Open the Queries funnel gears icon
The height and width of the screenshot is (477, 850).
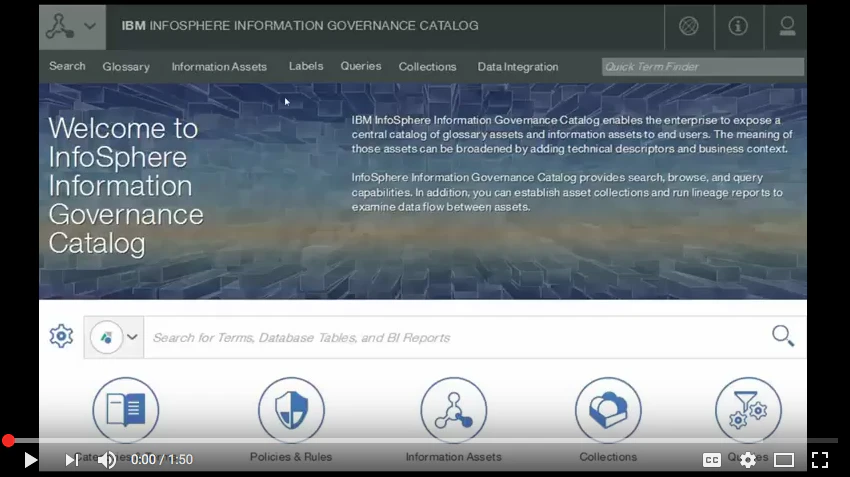[748, 410]
